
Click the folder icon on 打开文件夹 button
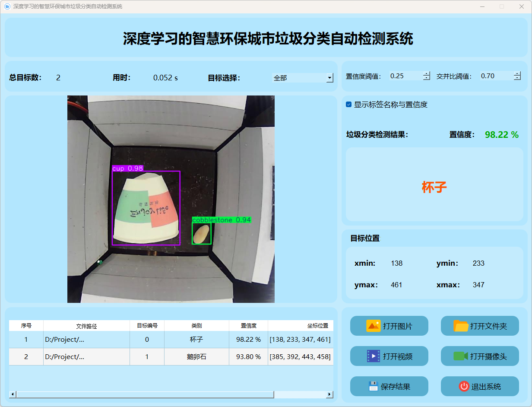(461, 326)
